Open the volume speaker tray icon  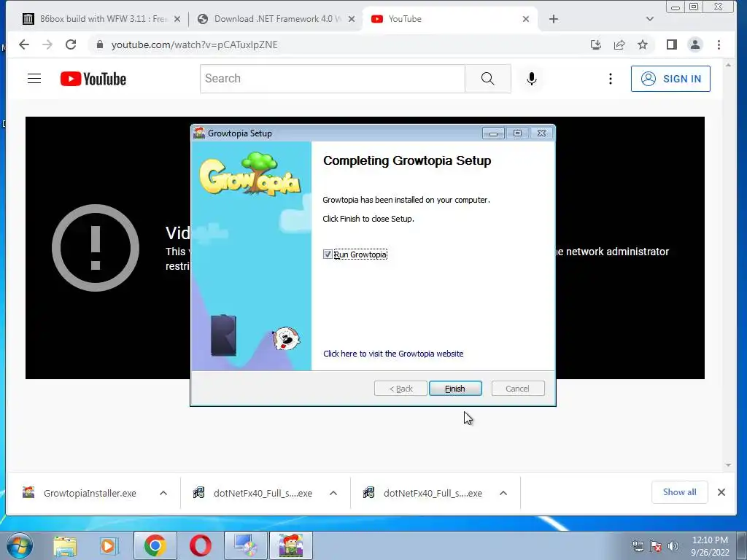pyautogui.click(x=673, y=546)
